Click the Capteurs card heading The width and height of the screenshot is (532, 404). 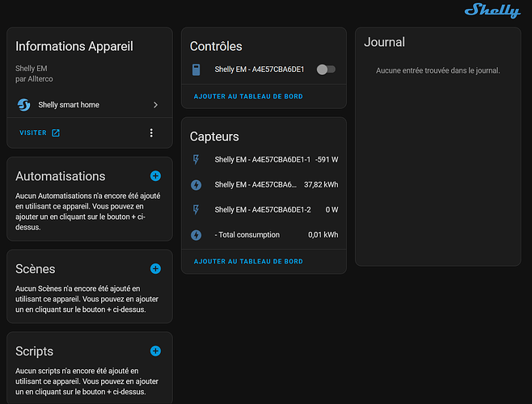tap(214, 137)
